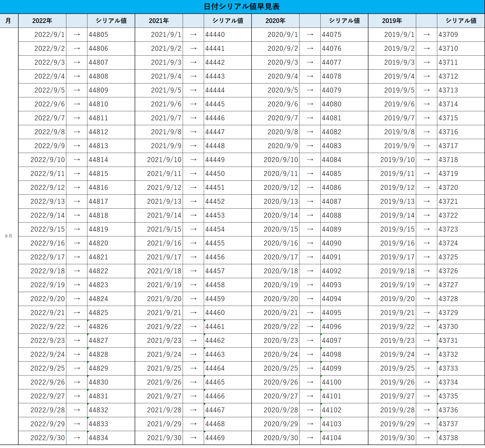Select the serial value 44440

tap(228, 35)
